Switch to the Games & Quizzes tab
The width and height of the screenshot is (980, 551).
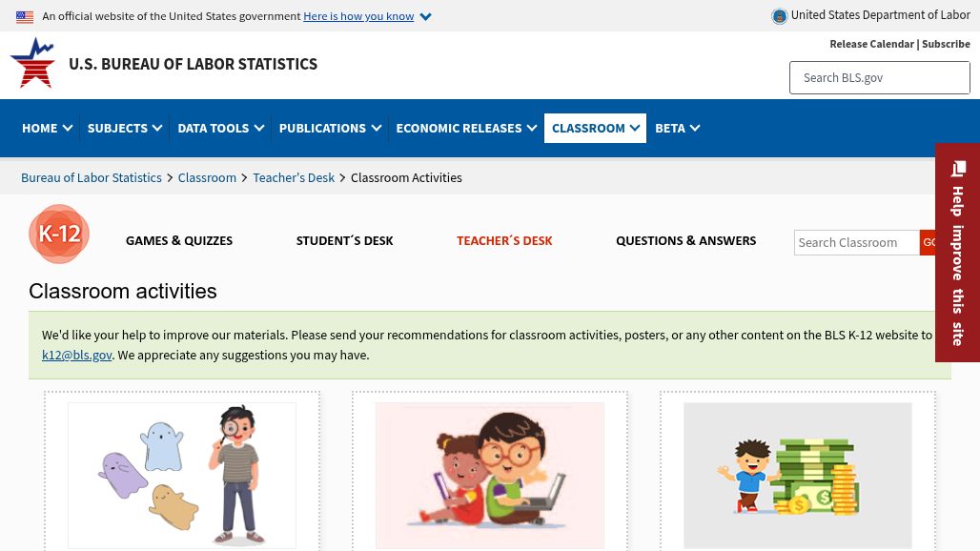(179, 241)
